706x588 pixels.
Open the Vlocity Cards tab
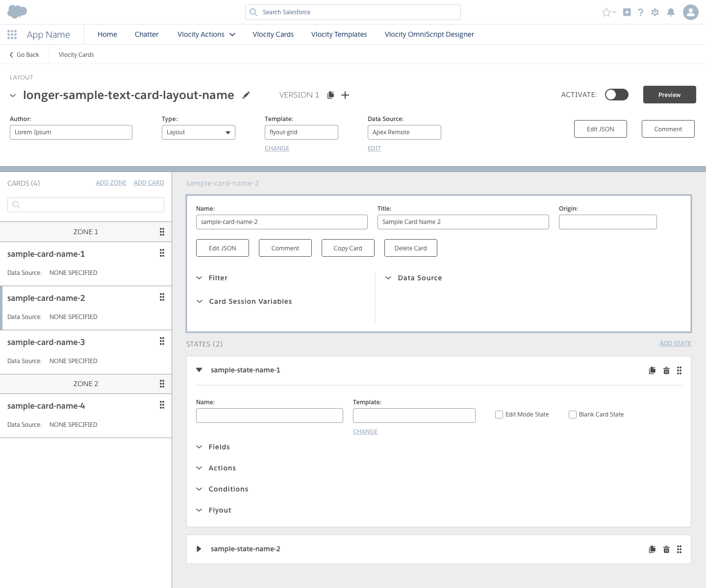273,34
